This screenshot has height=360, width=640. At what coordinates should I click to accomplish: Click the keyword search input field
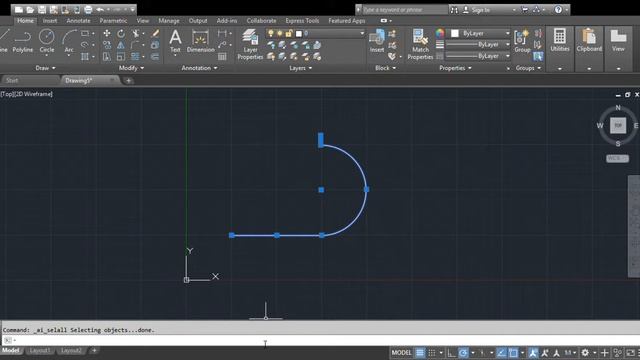404,10
